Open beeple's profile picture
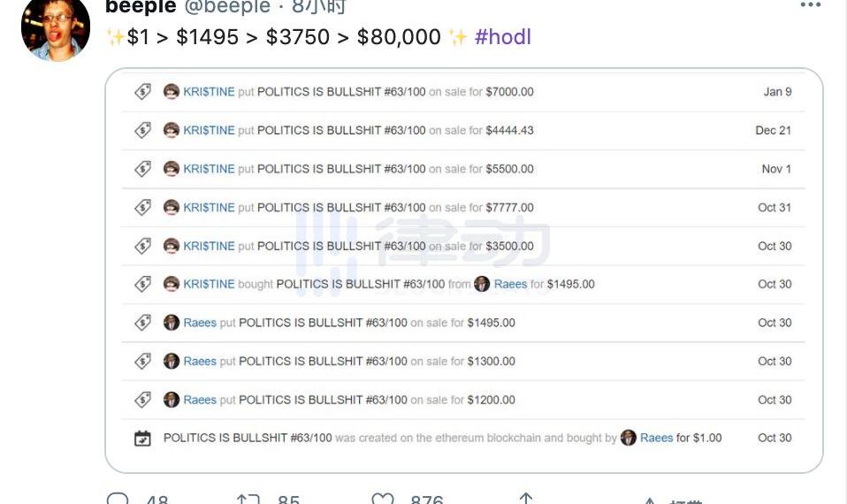Image resolution: width=847 pixels, height=504 pixels. [x=56, y=30]
